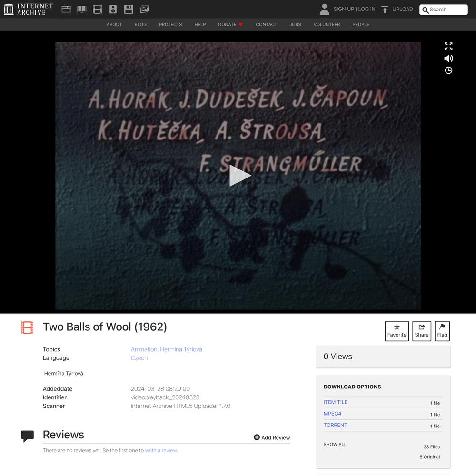The height and width of the screenshot is (476, 476).
Task: Open the PEOPLE menu item
Action: [361, 25]
